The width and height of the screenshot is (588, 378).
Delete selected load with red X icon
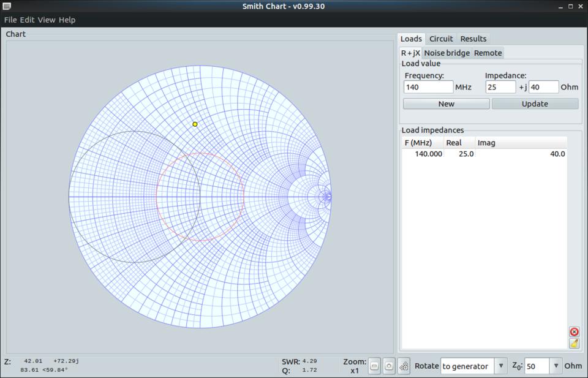[x=574, y=331]
